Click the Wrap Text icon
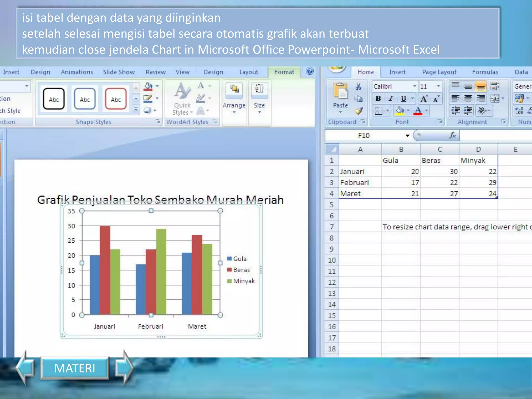Image resolution: width=532 pixels, height=399 pixels. click(x=495, y=86)
